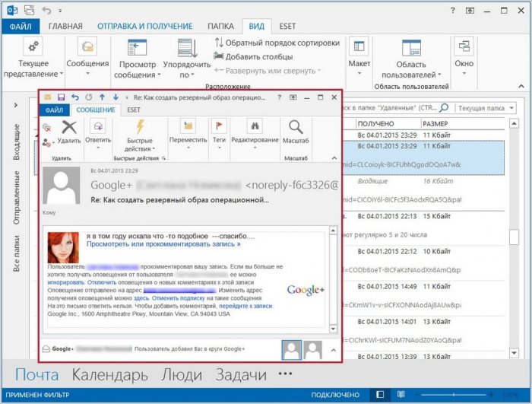This screenshot has height=404, width=532.
Task: Click the игнорировать link in email
Action: pyautogui.click(x=66, y=282)
